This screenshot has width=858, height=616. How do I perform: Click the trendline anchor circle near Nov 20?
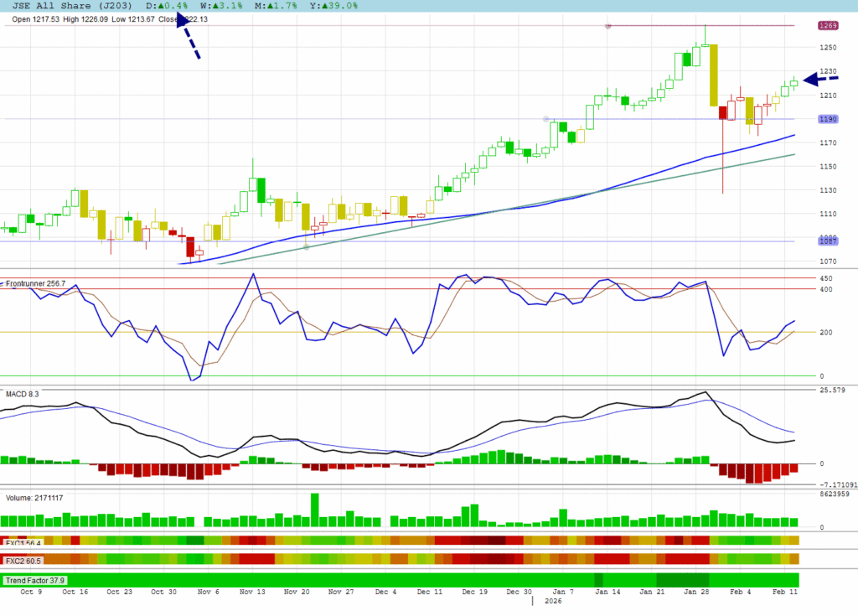click(x=307, y=247)
